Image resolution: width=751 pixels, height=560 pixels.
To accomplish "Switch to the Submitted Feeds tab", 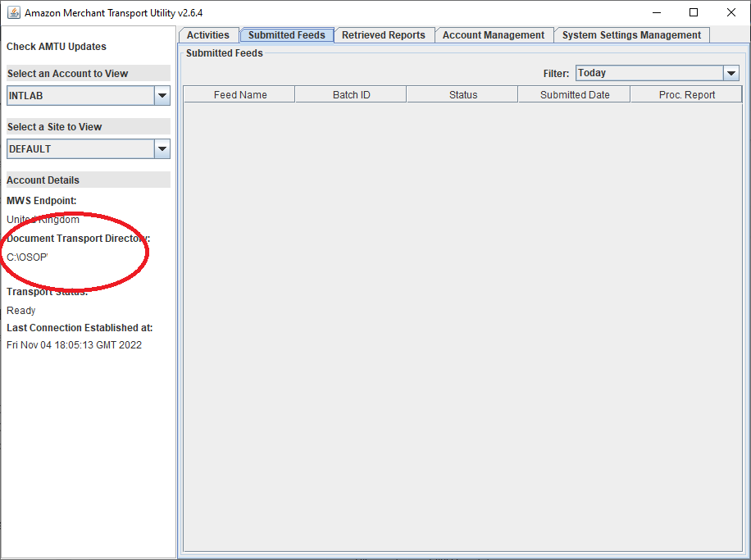I will pyautogui.click(x=286, y=35).
